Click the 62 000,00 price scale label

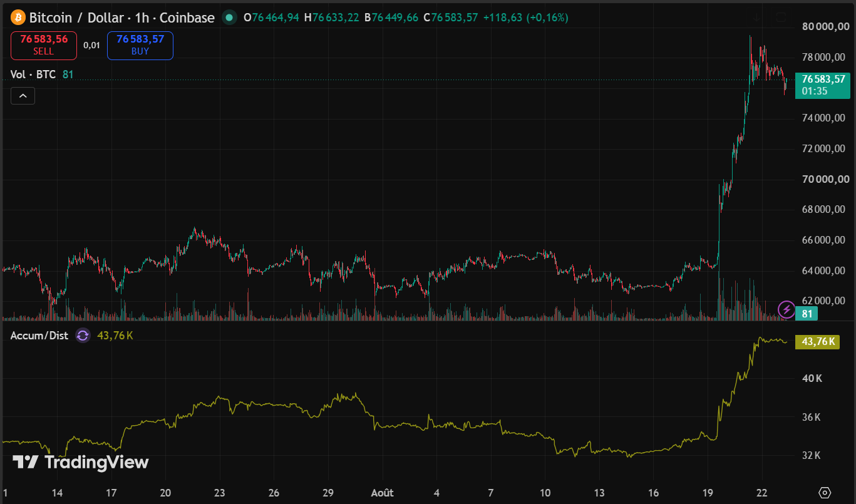pyautogui.click(x=824, y=301)
